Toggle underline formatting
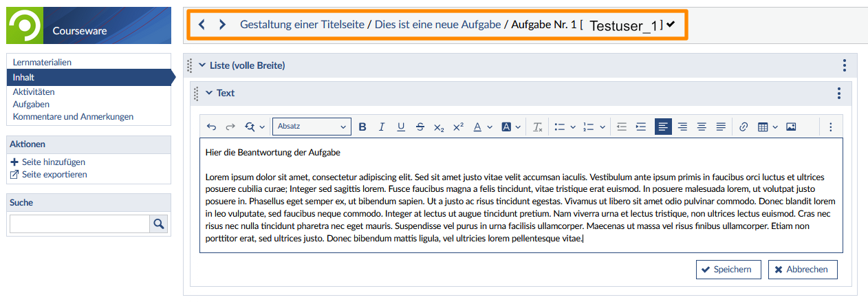 coord(401,127)
